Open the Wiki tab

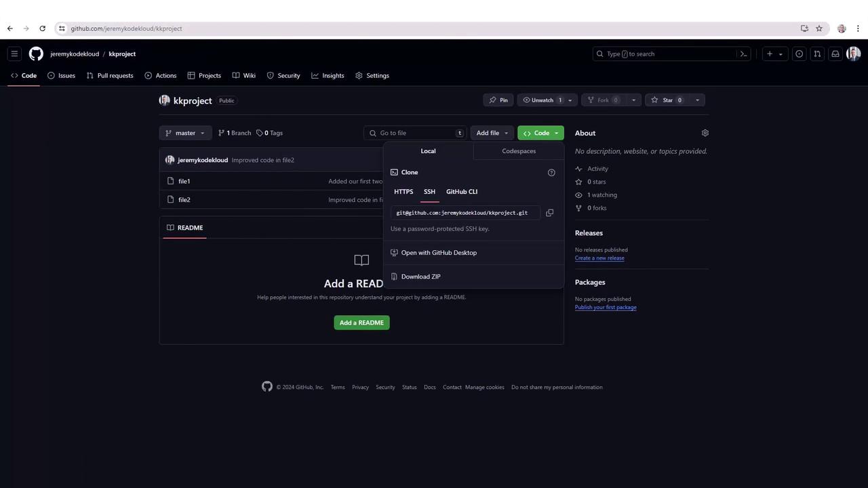click(x=243, y=76)
